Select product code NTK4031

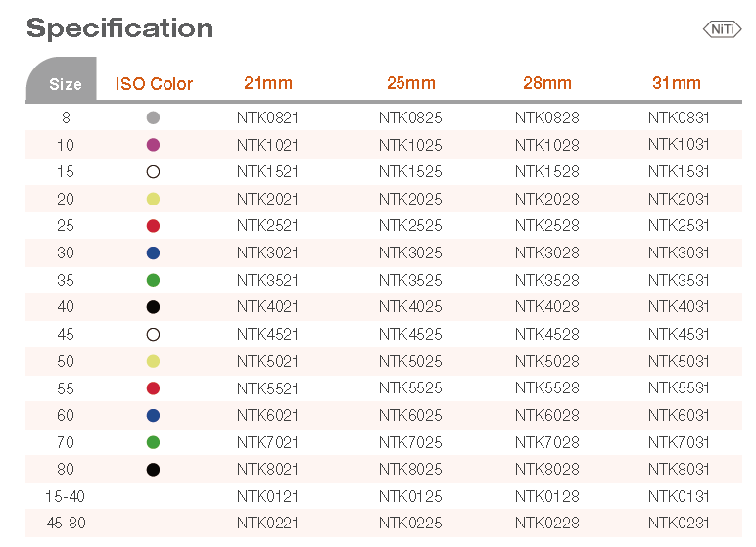coord(679,307)
